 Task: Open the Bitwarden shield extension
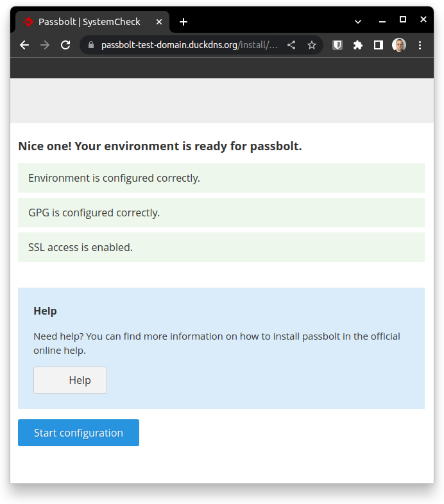point(337,45)
